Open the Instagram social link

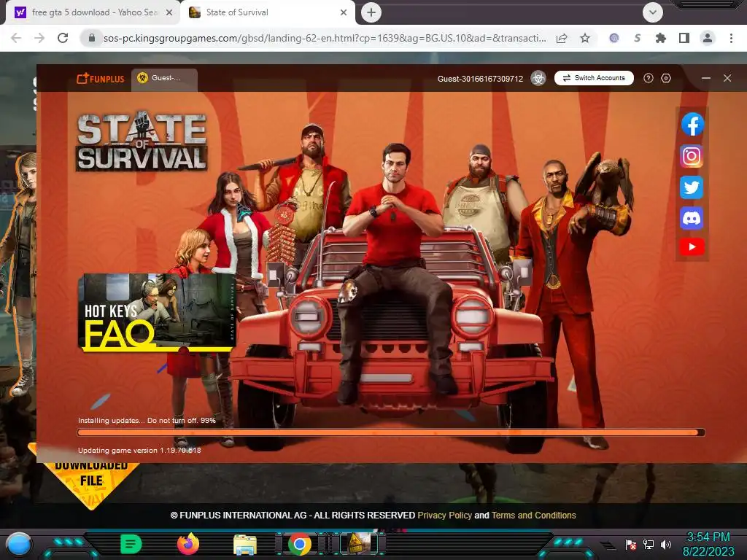point(692,156)
